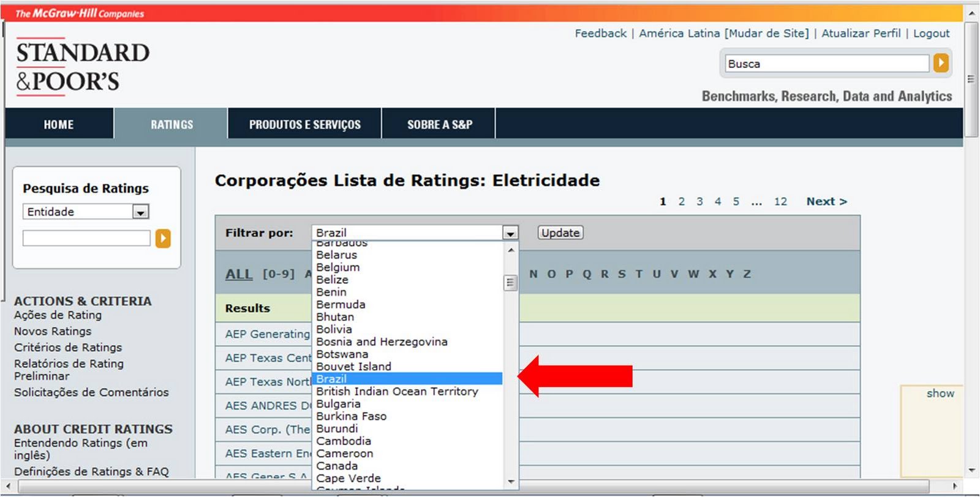Viewport: 980px width, 497px height.
Task: Open Novos Ratings link
Action: [x=53, y=331]
